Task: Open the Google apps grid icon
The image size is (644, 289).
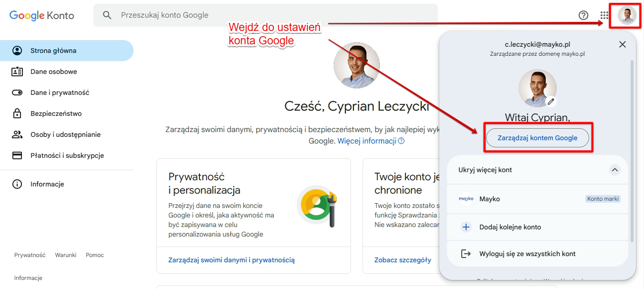Action: tap(604, 15)
